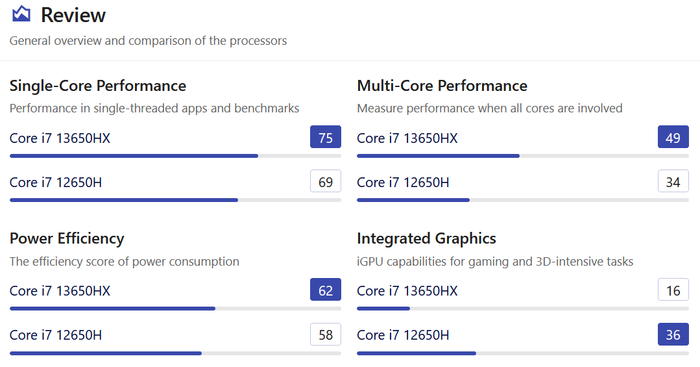Viewport: 700px width, 367px height.
Task: Click Integrated Graphics score badge 36
Action: (x=673, y=334)
